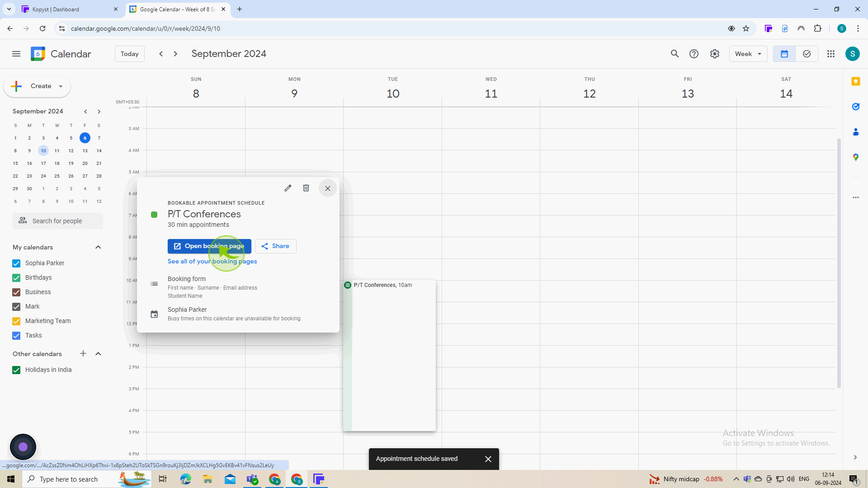Click the search icon in calendar header

pos(675,54)
